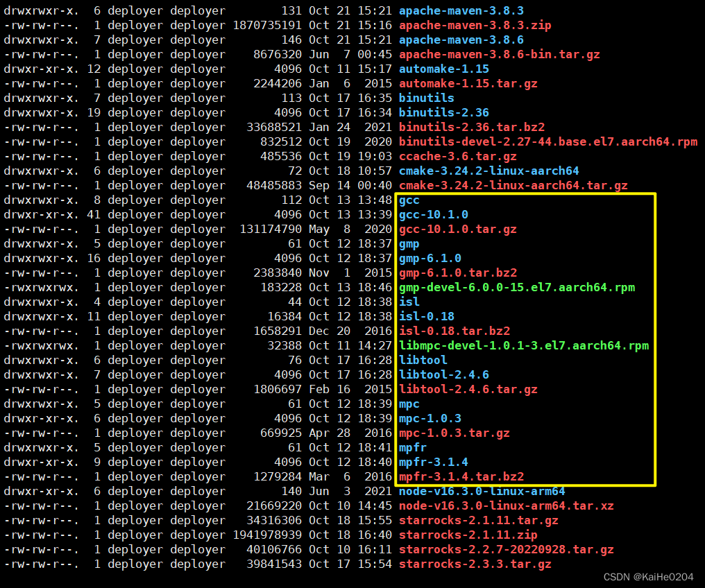The image size is (705, 588).
Task: Click the mpc directory name
Action: 409,404
